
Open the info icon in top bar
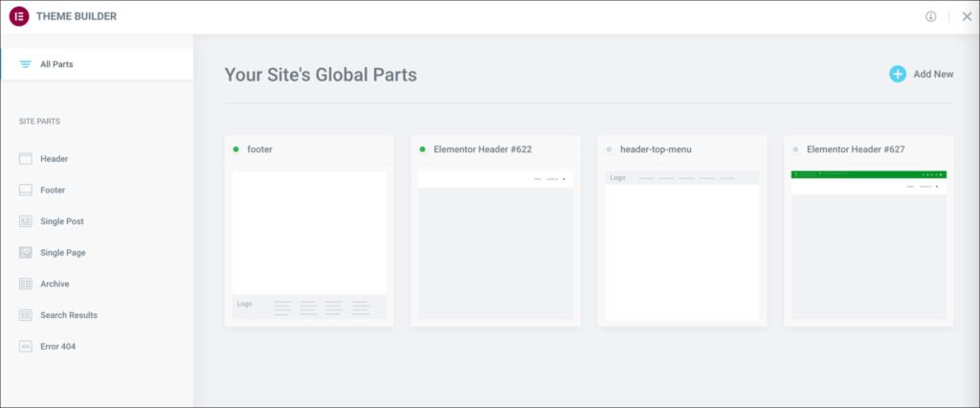[x=930, y=17]
